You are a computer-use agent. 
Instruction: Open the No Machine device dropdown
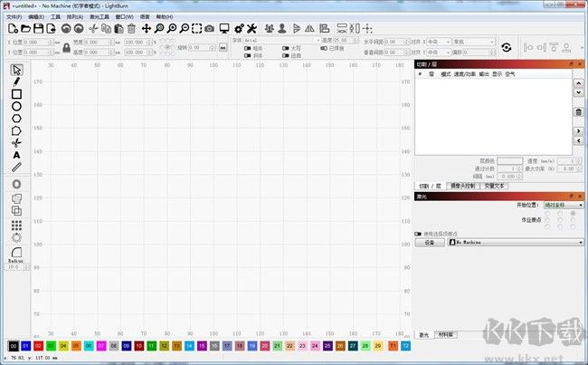click(x=516, y=242)
